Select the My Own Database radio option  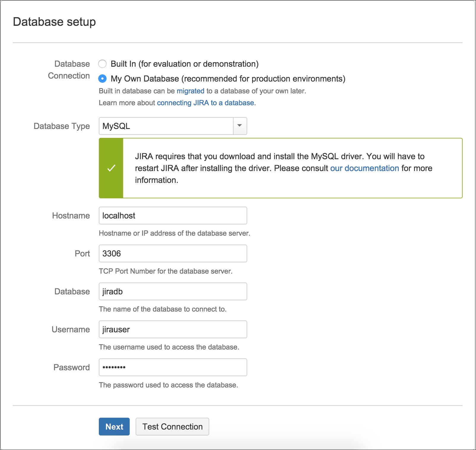click(x=102, y=79)
